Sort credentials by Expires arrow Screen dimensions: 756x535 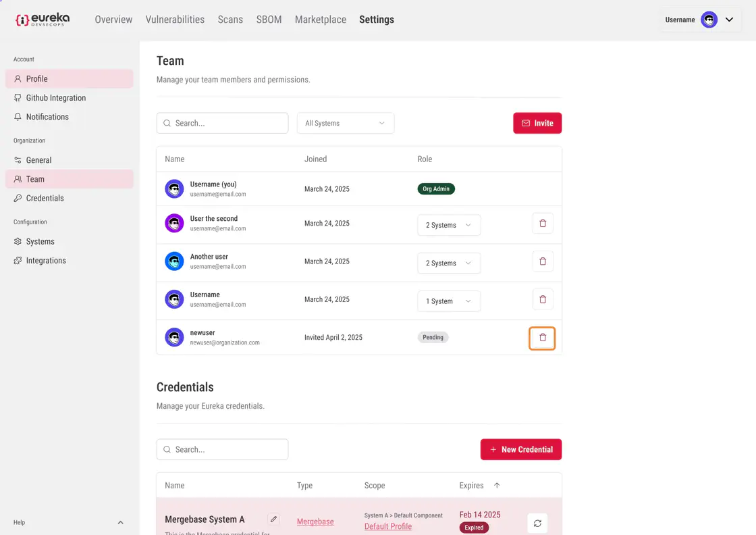[x=497, y=485]
